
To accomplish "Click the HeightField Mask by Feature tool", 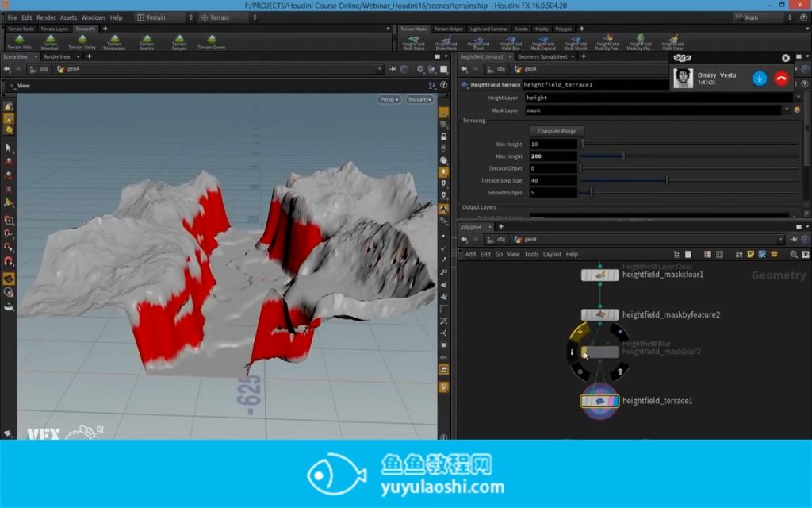I will (607, 43).
